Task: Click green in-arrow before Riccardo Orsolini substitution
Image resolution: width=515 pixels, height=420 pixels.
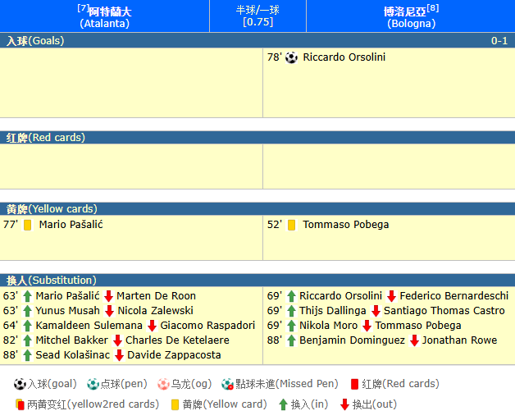Action: (x=291, y=296)
